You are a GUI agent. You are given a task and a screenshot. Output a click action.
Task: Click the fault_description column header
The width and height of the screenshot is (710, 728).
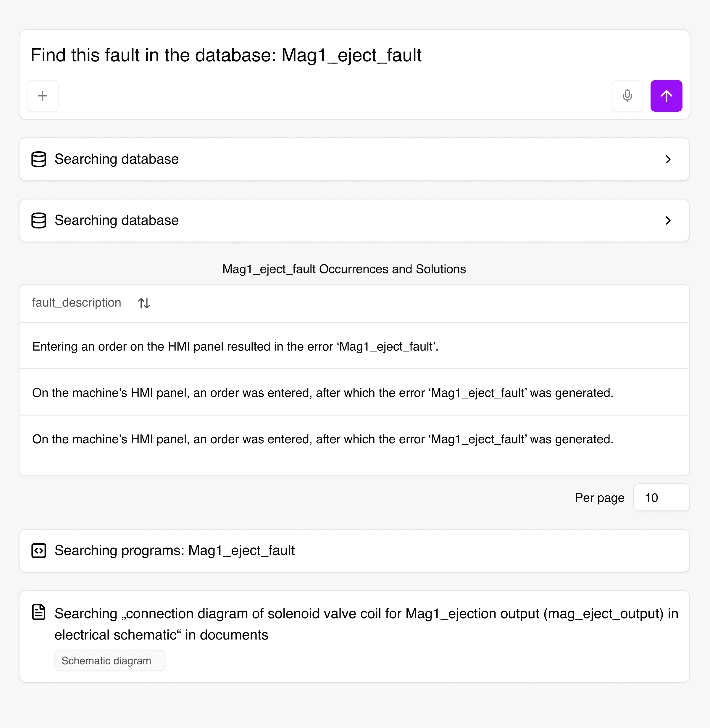(x=76, y=302)
